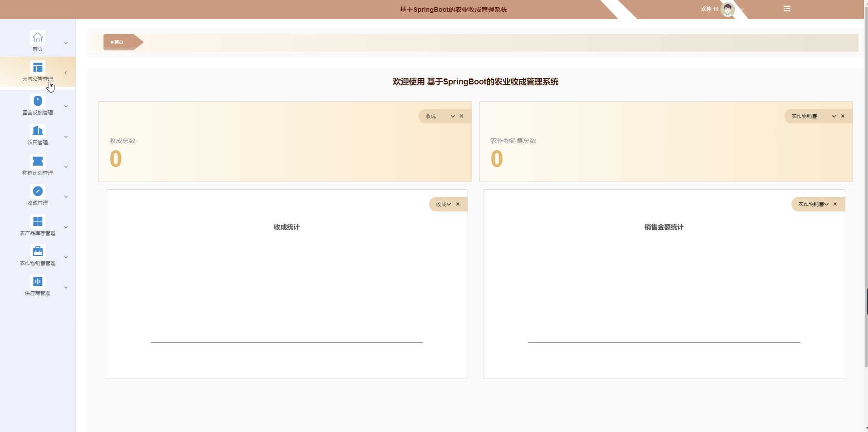The height and width of the screenshot is (432, 868).
Task: Expand the 首页 menu chevron
Action: pyautogui.click(x=66, y=43)
